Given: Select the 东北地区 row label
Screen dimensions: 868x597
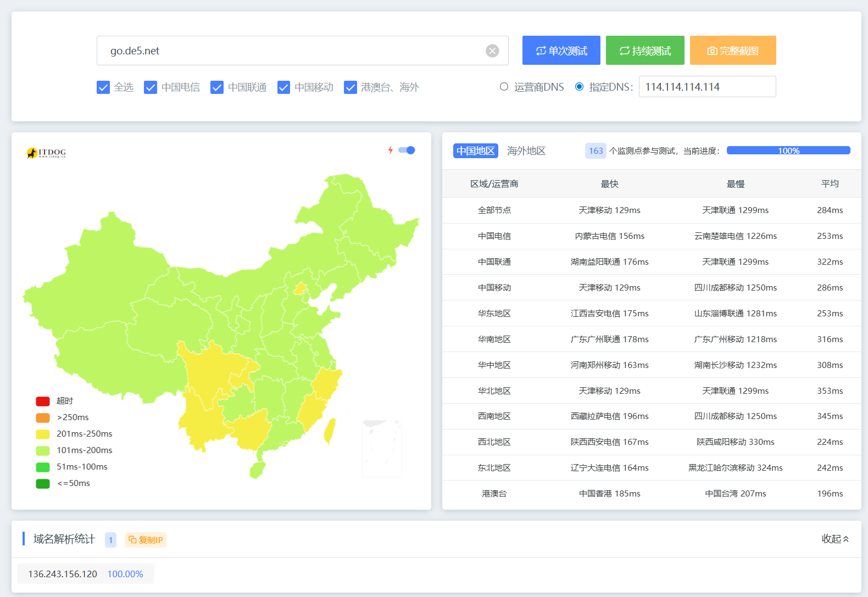Looking at the screenshot, I should click(494, 468).
